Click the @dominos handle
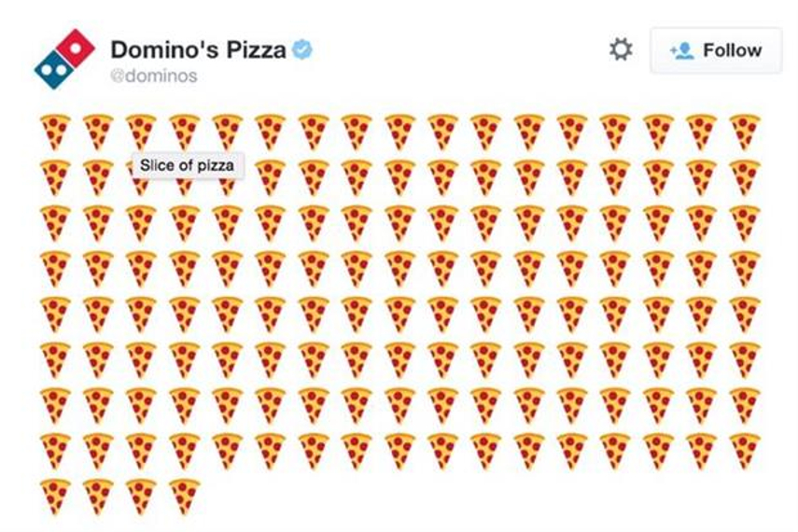The height and width of the screenshot is (532, 798). (154, 77)
